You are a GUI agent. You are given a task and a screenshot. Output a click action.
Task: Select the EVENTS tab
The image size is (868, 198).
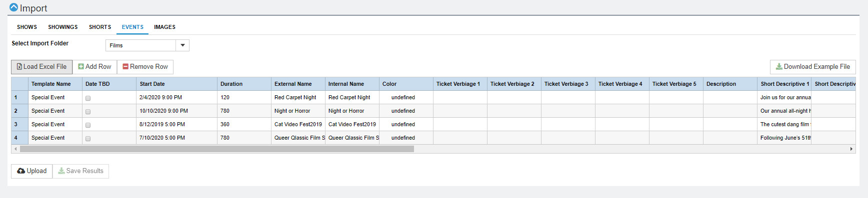click(132, 27)
